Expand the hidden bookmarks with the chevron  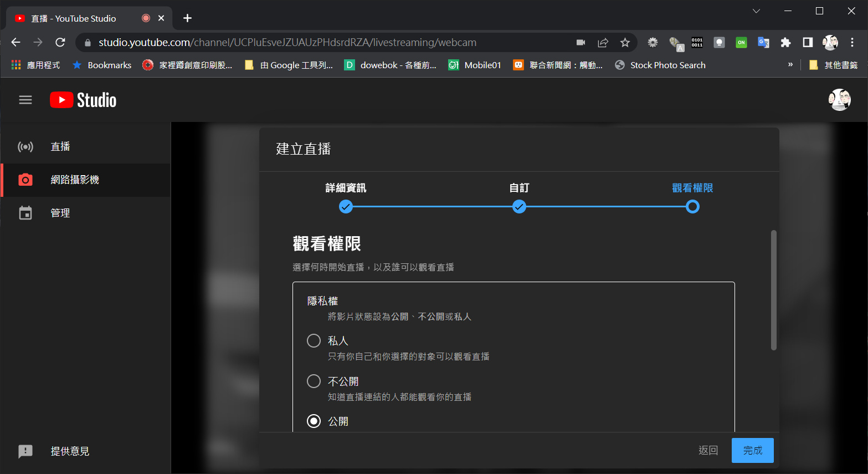click(x=790, y=65)
